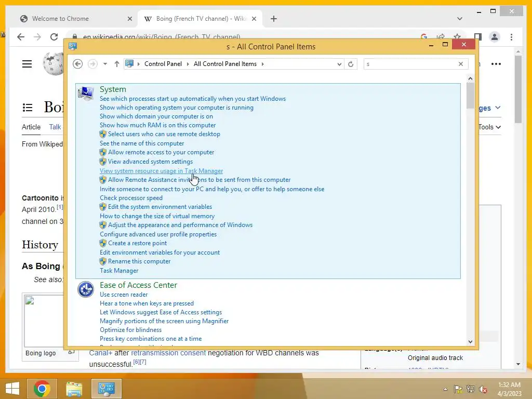Open Chrome three-dot menu
The width and height of the screenshot is (532, 399).
pyautogui.click(x=511, y=37)
